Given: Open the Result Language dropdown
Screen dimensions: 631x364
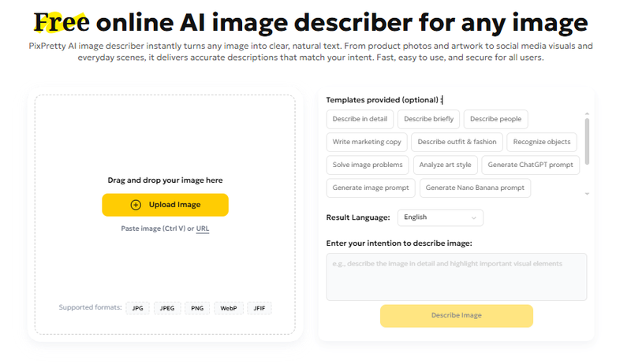Looking at the screenshot, I should tap(440, 217).
